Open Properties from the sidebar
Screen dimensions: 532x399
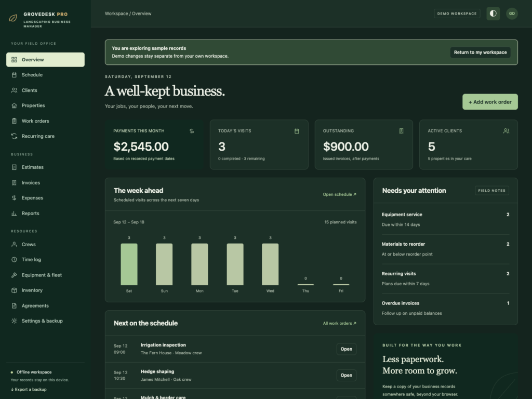coord(46,105)
